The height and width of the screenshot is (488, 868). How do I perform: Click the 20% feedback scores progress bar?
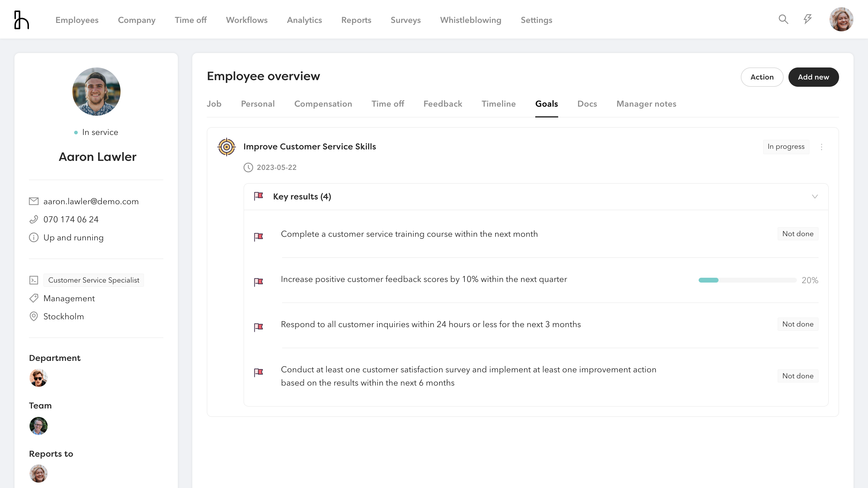click(747, 280)
